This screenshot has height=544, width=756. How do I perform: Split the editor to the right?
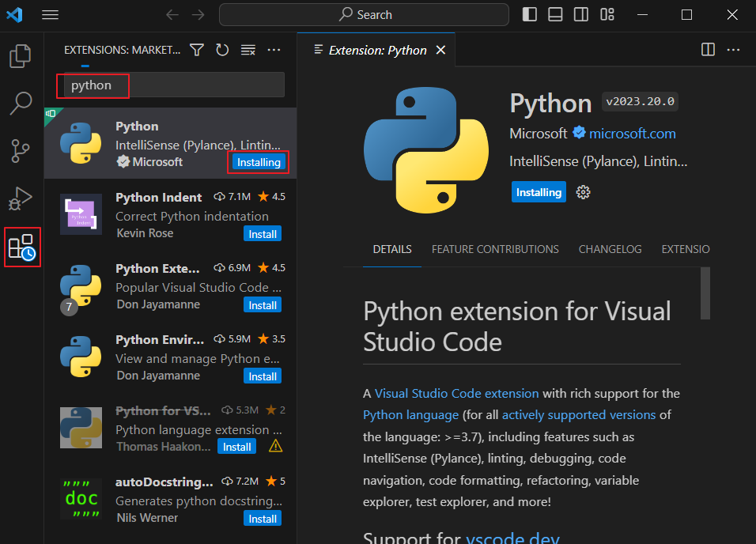pyautogui.click(x=708, y=50)
